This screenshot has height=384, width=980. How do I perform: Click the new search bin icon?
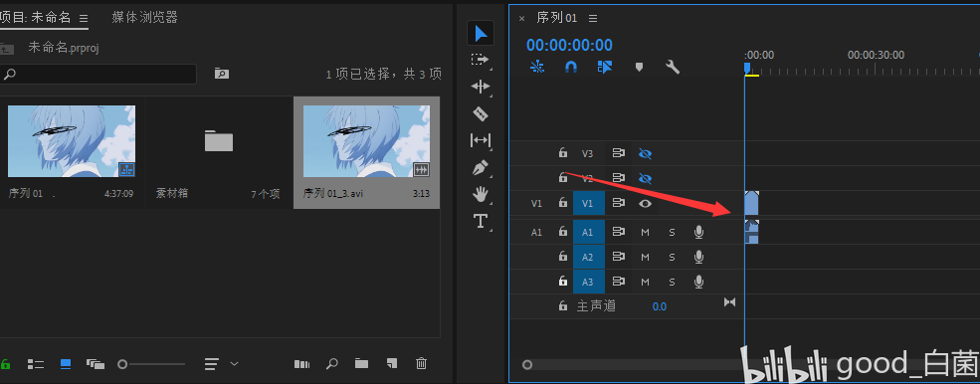221,74
